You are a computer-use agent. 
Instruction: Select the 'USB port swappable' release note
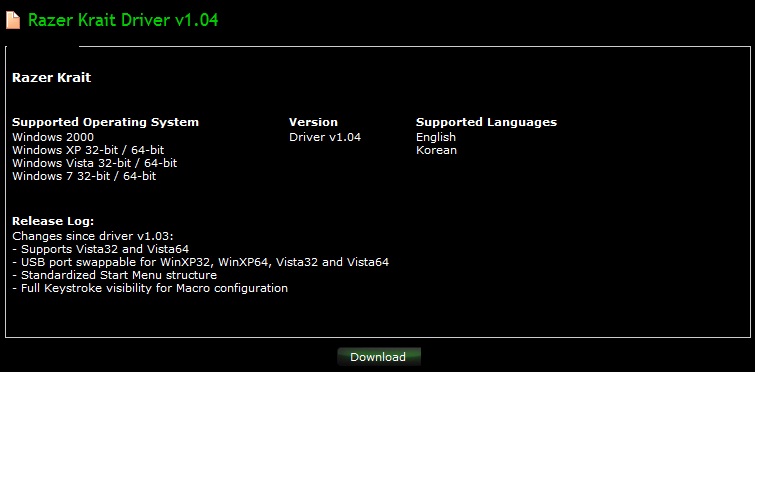pyautogui.click(x=200, y=262)
